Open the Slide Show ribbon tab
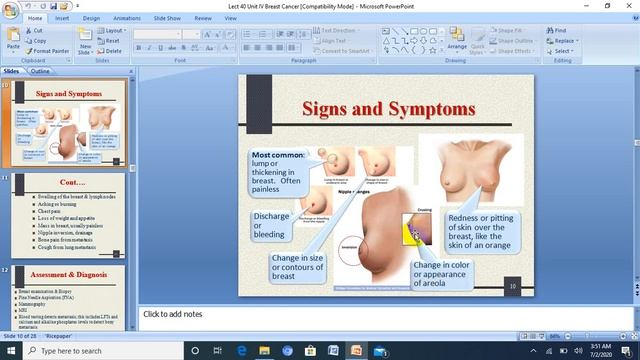 click(x=167, y=18)
